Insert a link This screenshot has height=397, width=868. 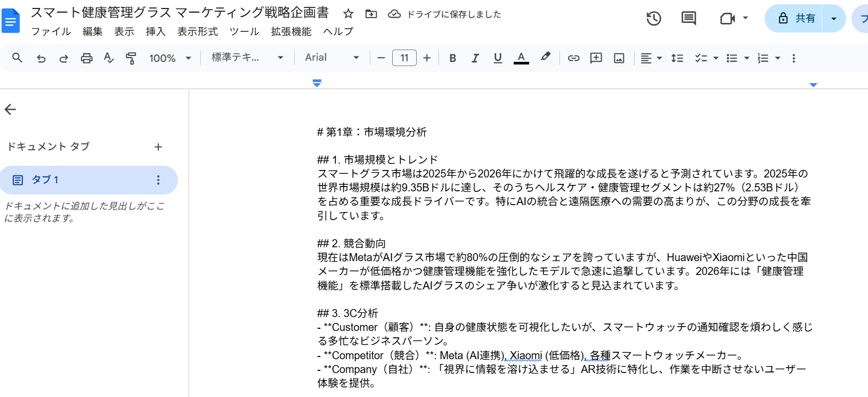point(573,58)
